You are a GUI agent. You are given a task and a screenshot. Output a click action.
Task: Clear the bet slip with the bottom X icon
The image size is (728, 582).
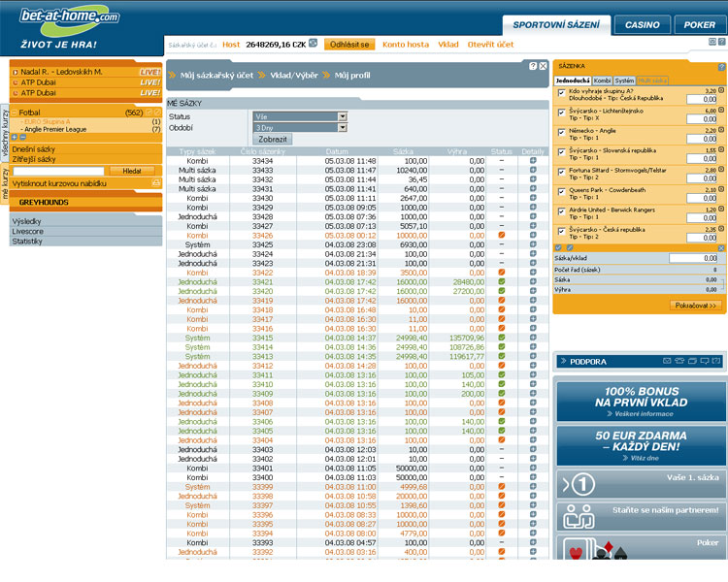(x=721, y=248)
